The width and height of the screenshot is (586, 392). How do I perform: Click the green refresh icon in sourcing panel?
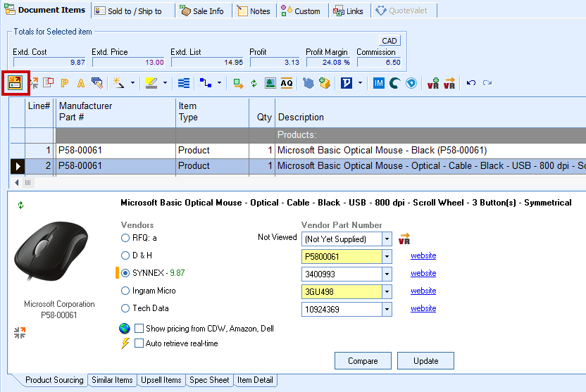pos(21,205)
